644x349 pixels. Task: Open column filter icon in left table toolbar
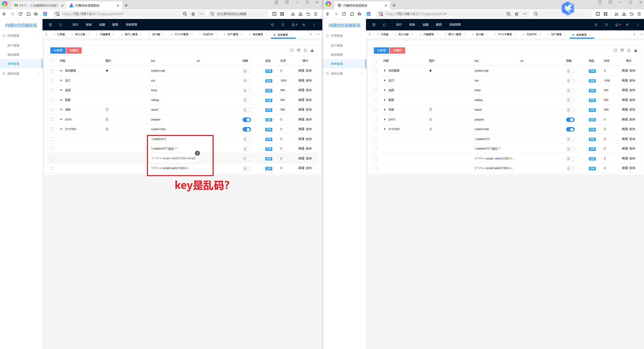pyautogui.click(x=298, y=50)
